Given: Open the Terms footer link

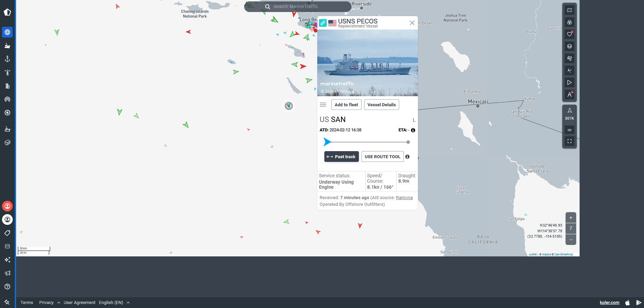Looking at the screenshot, I should (x=27, y=303).
